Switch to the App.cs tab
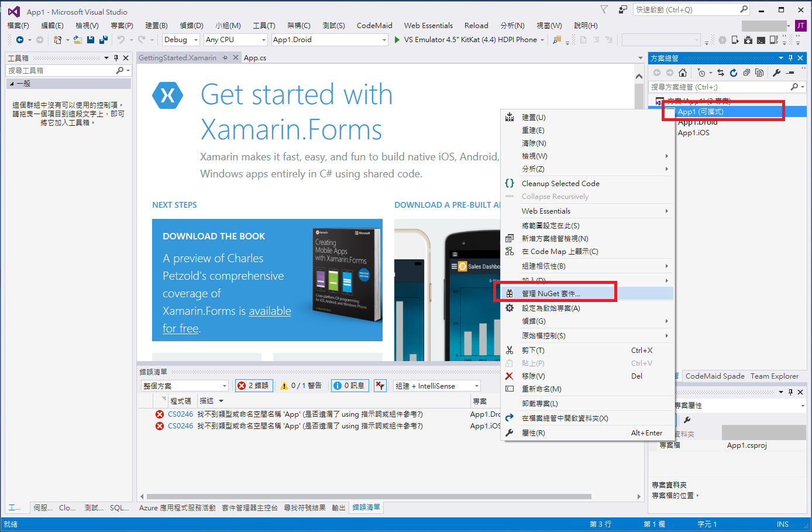This screenshot has width=812, height=532. point(255,58)
